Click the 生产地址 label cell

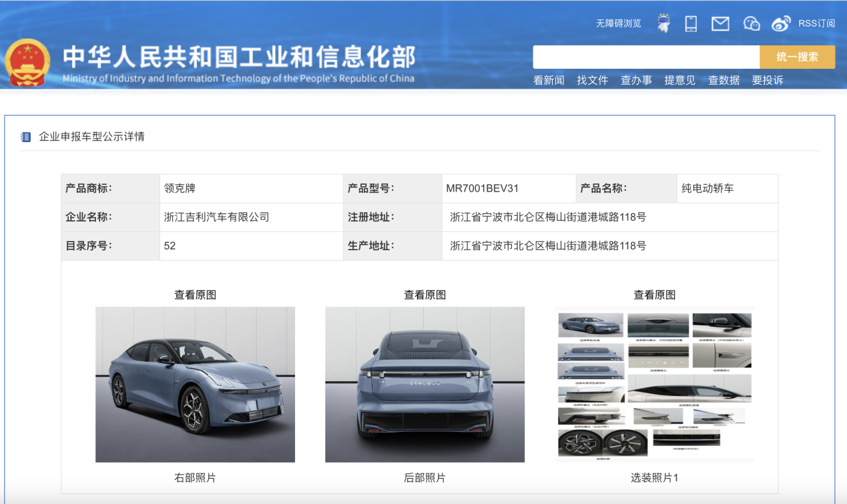click(x=392, y=246)
